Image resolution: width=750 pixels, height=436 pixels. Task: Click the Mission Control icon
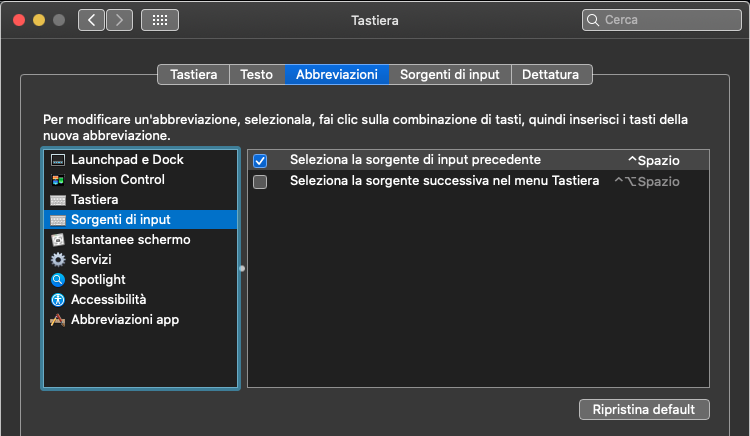(58, 180)
